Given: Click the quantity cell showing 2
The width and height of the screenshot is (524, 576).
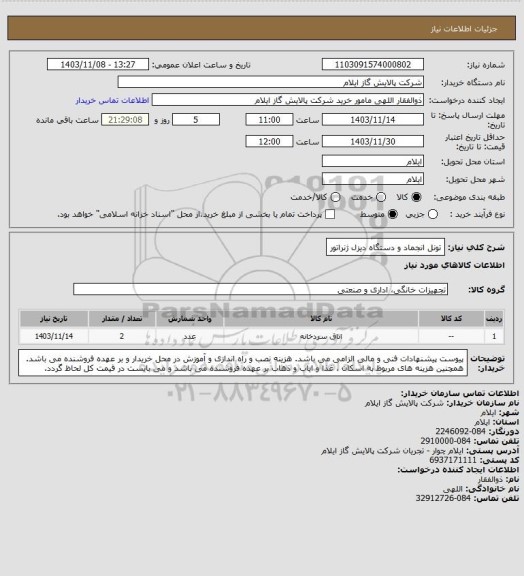Looking at the screenshot, I should coord(122,336).
